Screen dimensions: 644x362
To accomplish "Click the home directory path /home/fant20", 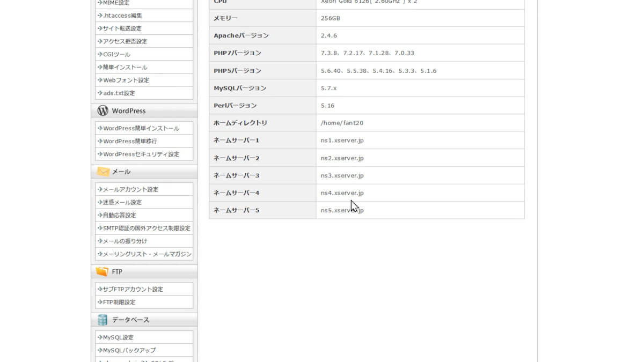I will pos(342,123).
